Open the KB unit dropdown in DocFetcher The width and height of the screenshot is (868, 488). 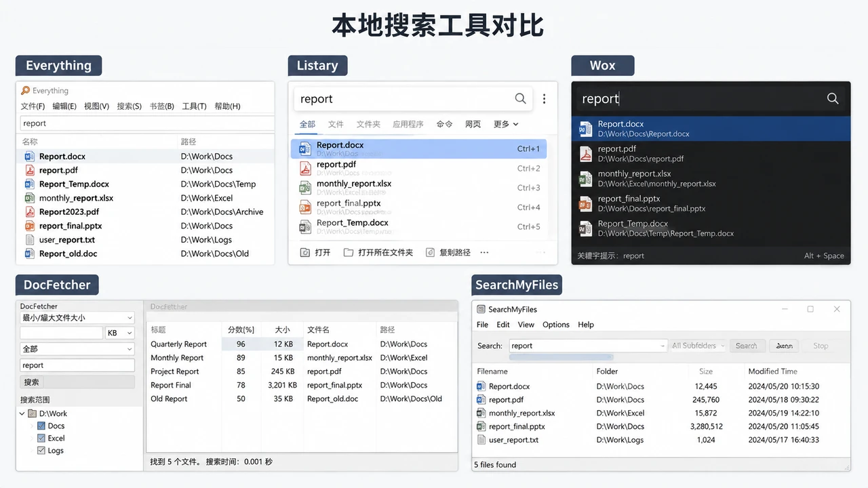click(x=120, y=333)
